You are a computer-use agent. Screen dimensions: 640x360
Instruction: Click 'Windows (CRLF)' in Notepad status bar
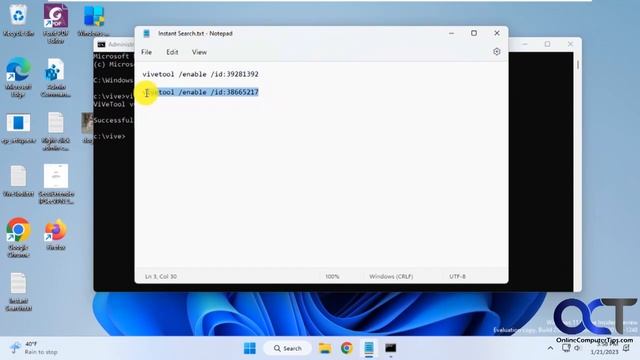click(391, 276)
